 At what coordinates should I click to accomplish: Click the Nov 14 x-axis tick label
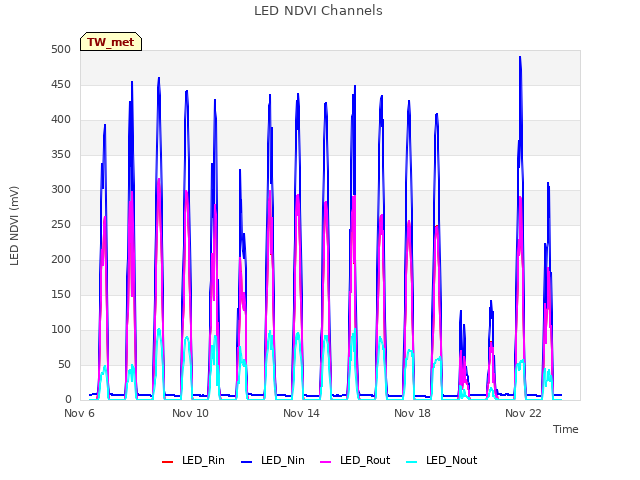point(301,413)
